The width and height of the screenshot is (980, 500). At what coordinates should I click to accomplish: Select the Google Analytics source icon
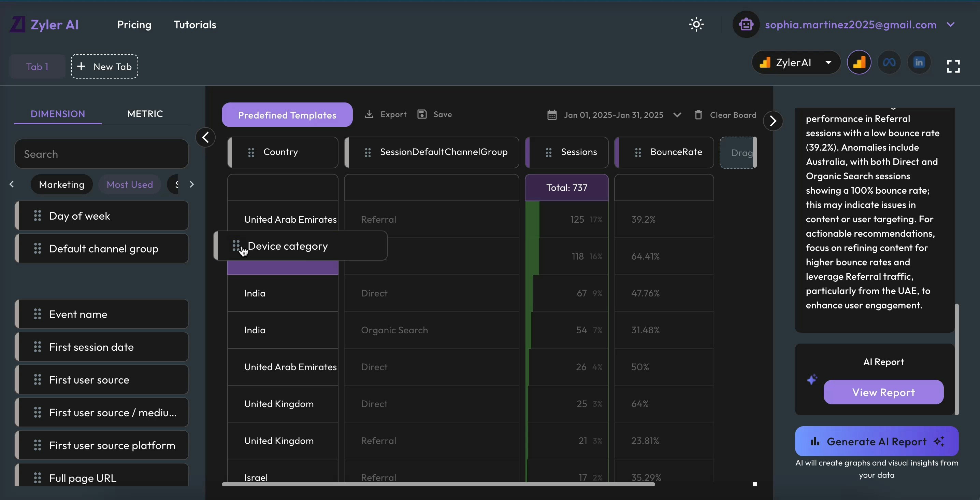859,62
